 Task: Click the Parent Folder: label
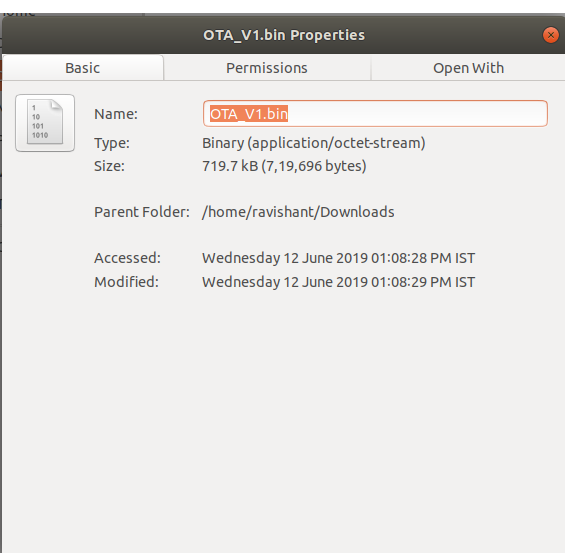click(142, 212)
